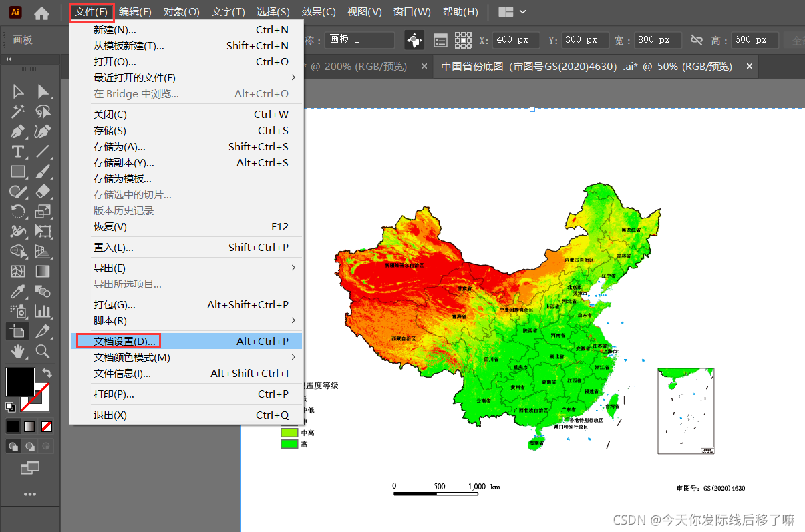Choose 文档设置(D)... menu item
This screenshot has height=532, width=805.
186,341
